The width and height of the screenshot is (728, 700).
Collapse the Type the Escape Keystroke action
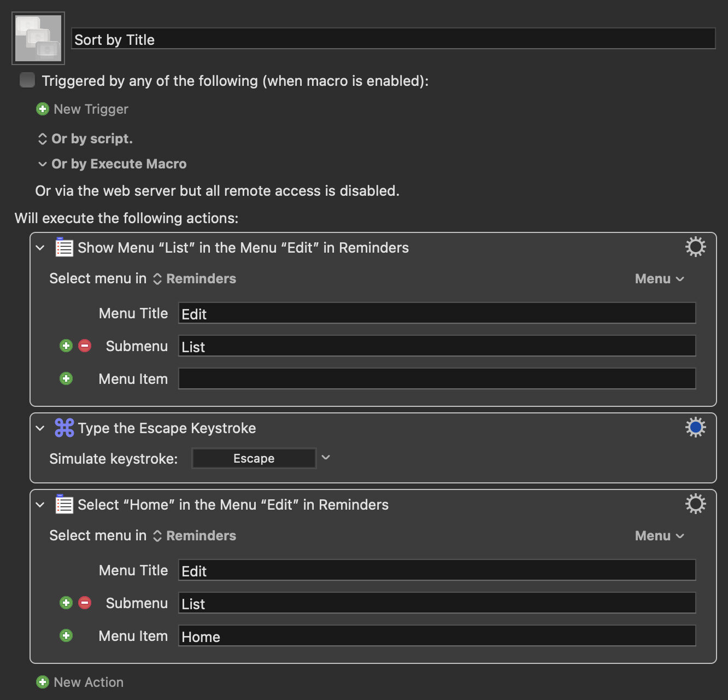pos(40,428)
